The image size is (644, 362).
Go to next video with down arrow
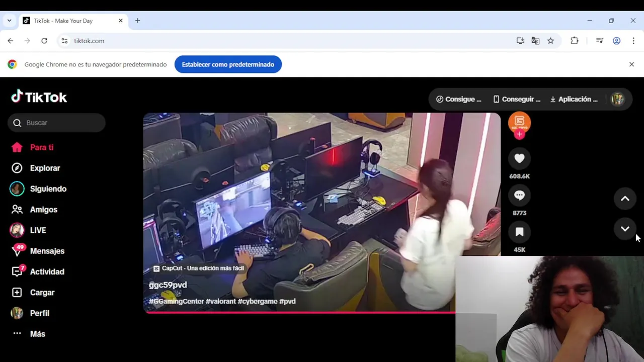click(x=625, y=229)
